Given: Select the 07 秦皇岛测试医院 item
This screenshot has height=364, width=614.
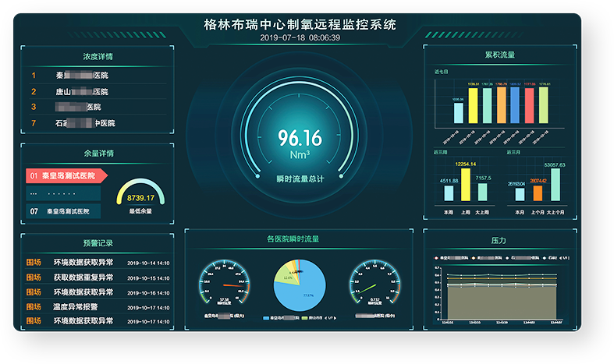Looking at the screenshot, I should [x=64, y=211].
